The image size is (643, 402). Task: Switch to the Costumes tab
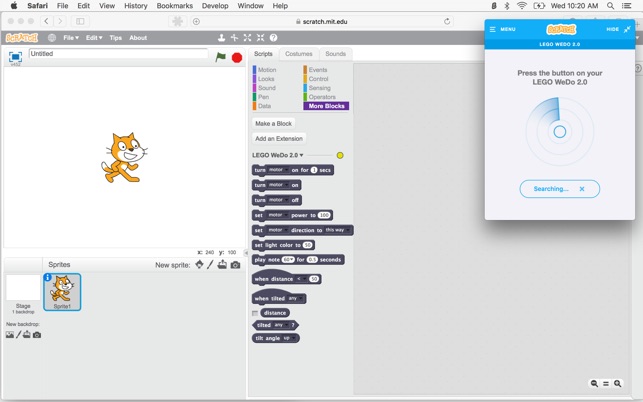pyautogui.click(x=299, y=54)
